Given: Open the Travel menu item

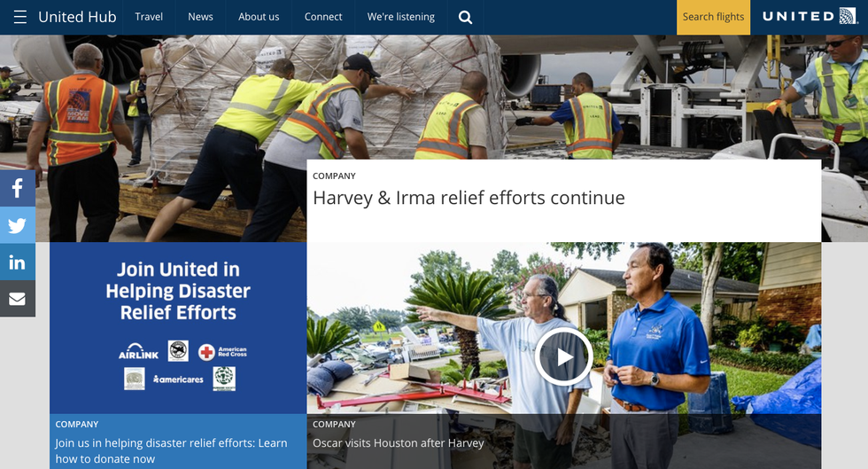Looking at the screenshot, I should 149,17.
